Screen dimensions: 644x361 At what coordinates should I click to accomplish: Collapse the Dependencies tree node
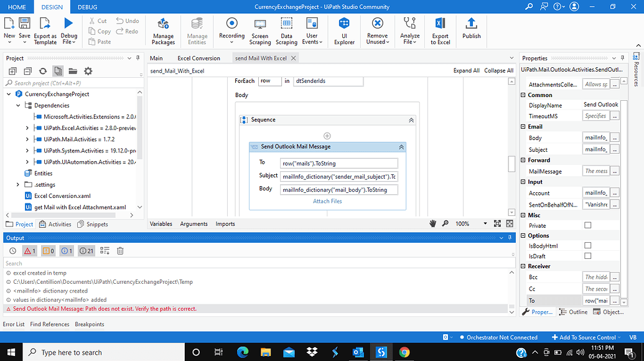click(17, 105)
